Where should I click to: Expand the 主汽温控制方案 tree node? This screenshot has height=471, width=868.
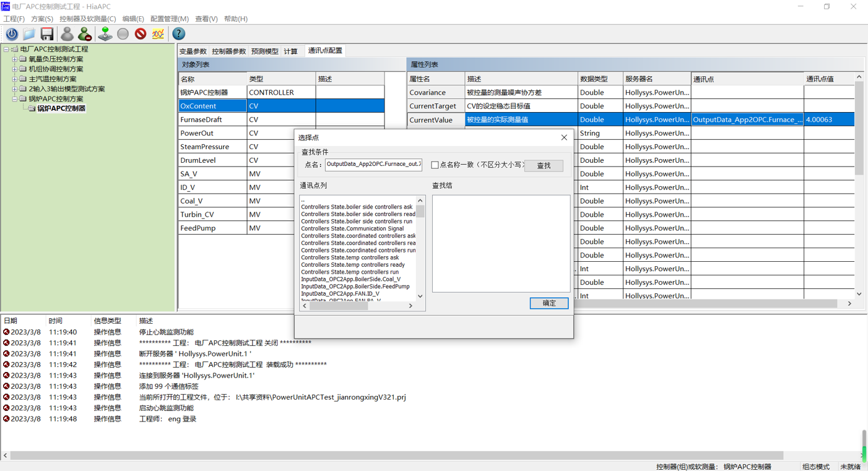point(15,79)
